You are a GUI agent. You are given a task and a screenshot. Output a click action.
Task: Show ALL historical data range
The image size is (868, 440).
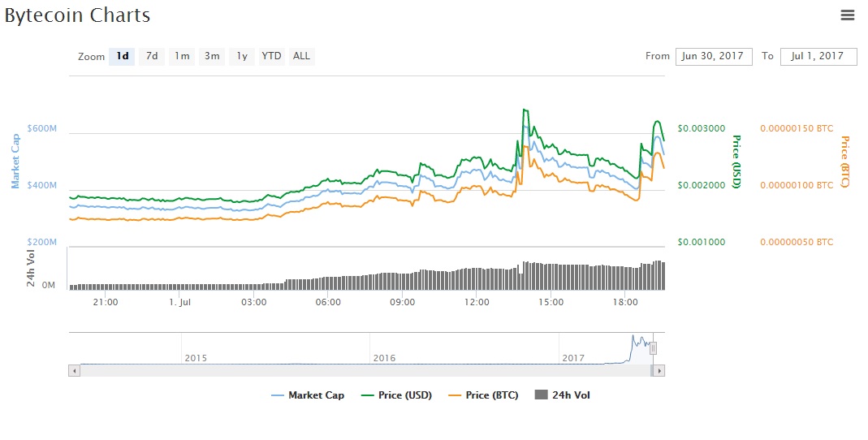click(x=302, y=56)
